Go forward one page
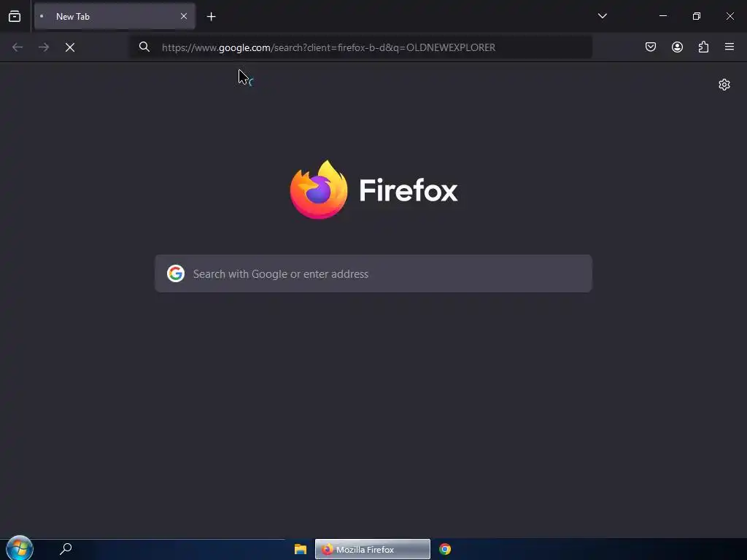 pyautogui.click(x=44, y=47)
